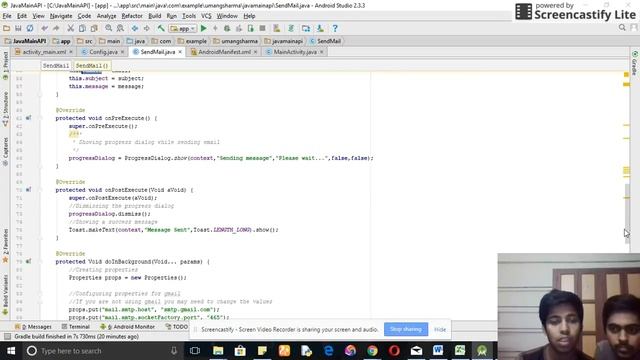640x360 pixels.
Task: Click the Synchronize toolbar icon
Action: [x=30, y=29]
